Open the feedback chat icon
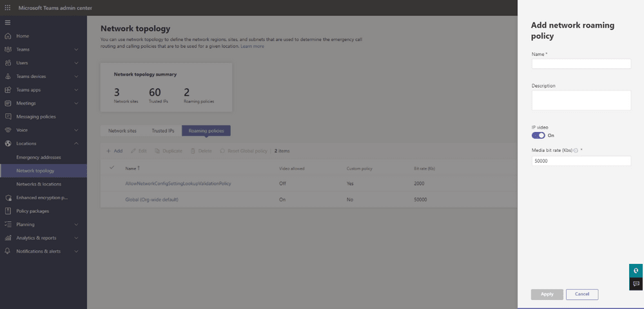The width and height of the screenshot is (644, 309). (636, 284)
